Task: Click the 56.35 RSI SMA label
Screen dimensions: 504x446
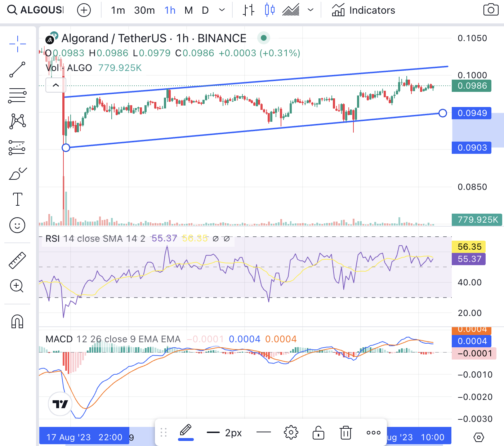Action: click(x=469, y=247)
